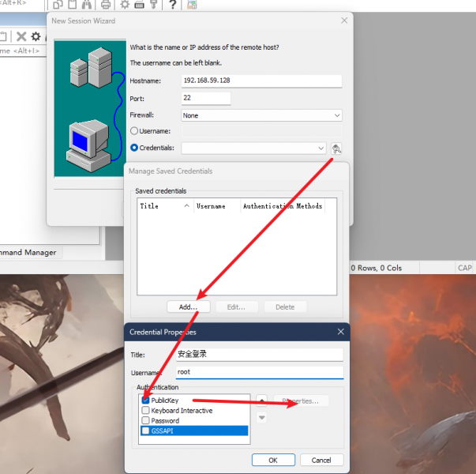Click the Hostname field with 192.168.59.128
476x474 pixels.
tap(261, 81)
